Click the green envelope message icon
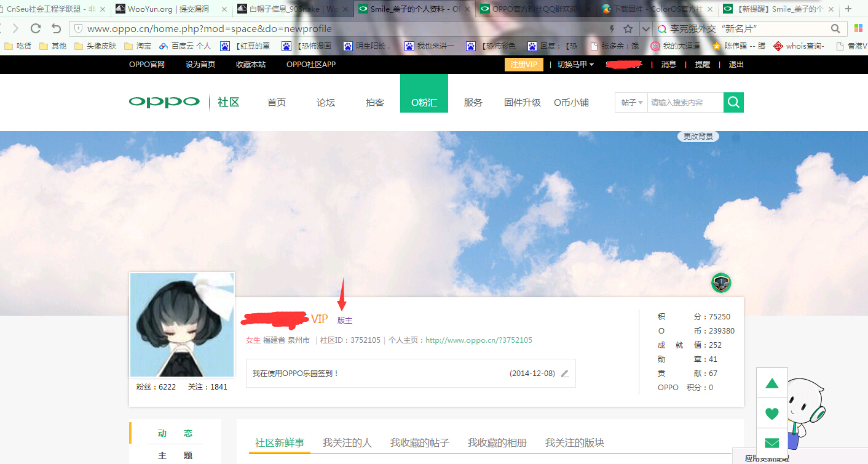 pyautogui.click(x=772, y=443)
